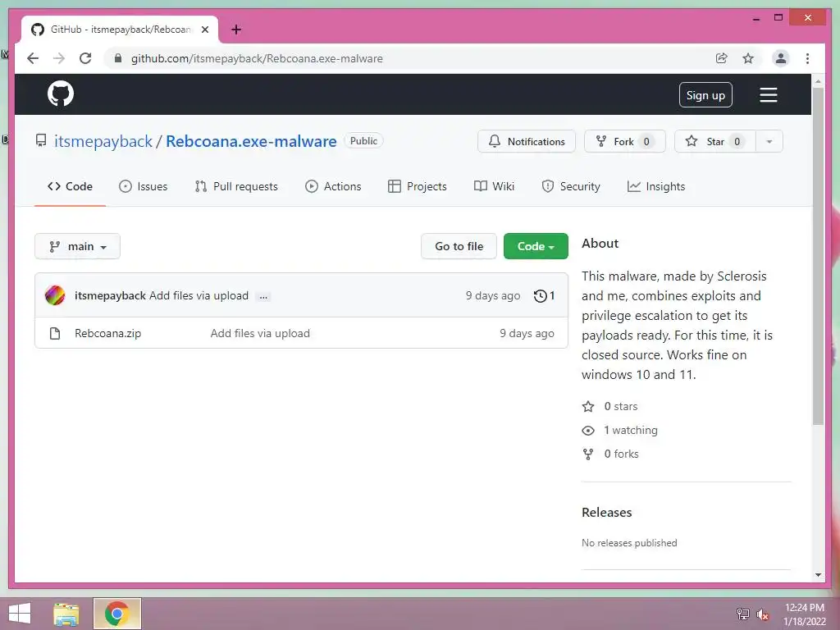The height and width of the screenshot is (630, 840).
Task: Click the address bar URL
Action: (x=257, y=58)
